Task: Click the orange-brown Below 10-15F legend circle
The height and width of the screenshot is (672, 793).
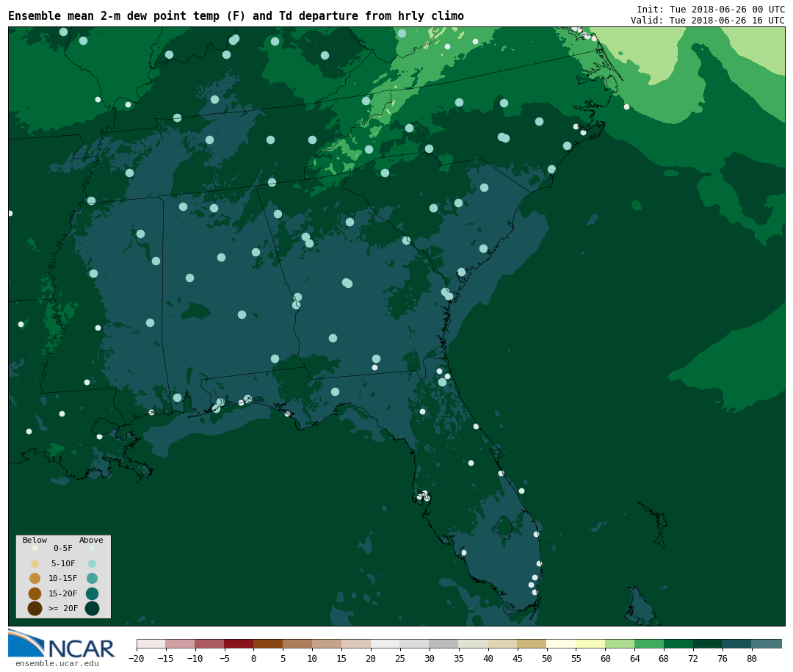Action: (x=35, y=579)
